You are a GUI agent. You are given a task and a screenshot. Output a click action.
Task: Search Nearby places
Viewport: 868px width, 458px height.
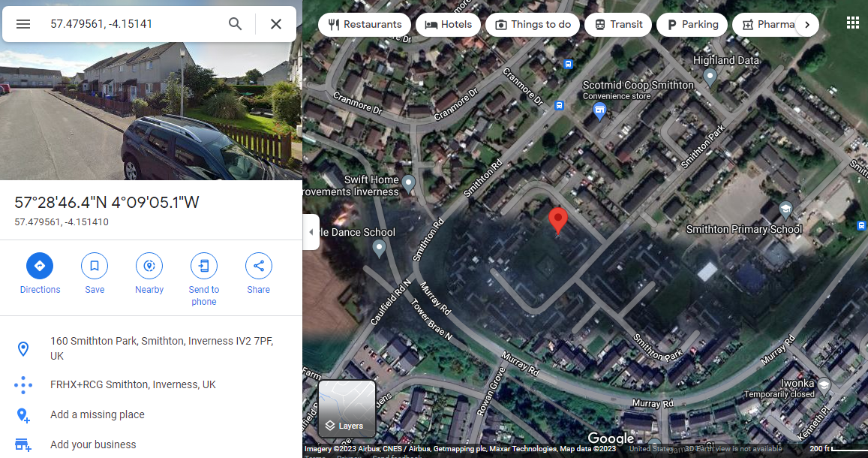click(x=149, y=273)
